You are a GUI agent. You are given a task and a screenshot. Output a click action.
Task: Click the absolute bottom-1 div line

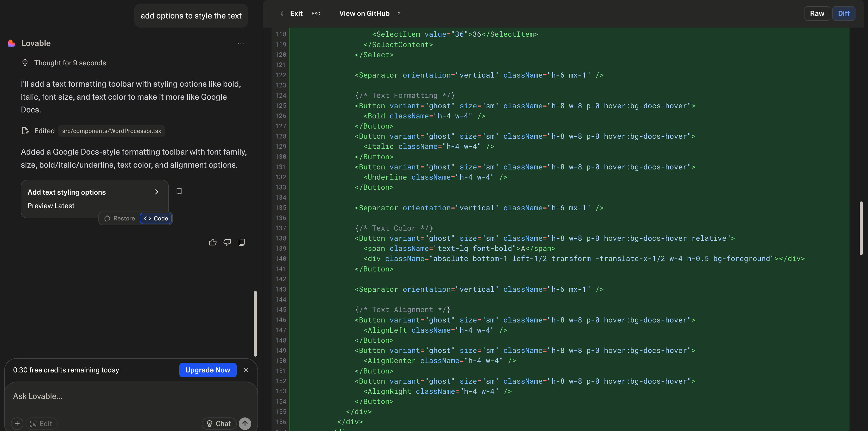pyautogui.click(x=584, y=259)
